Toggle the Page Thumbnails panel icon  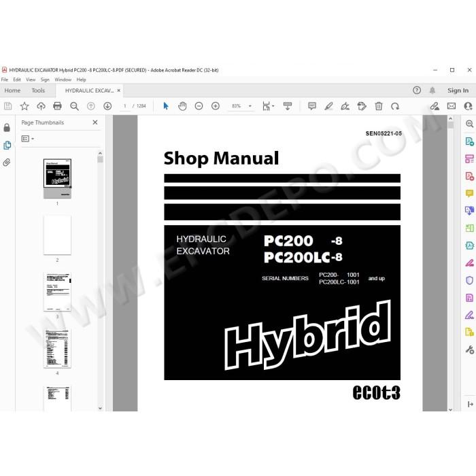(7, 146)
